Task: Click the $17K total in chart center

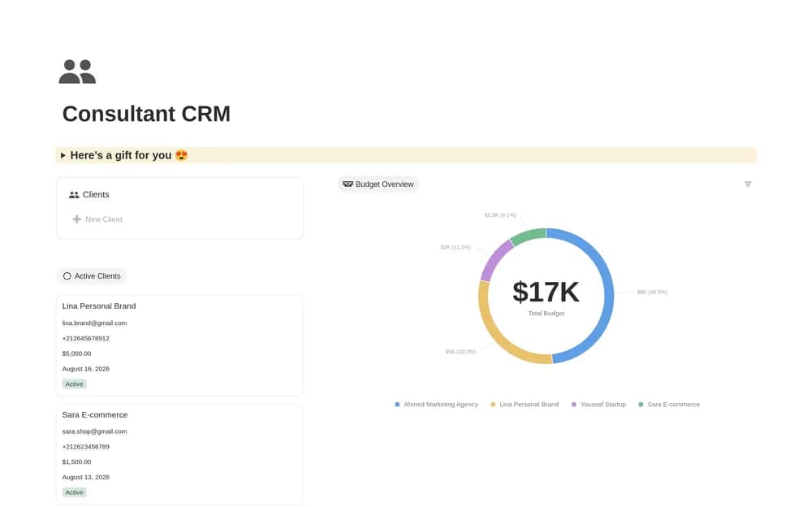Action: (546, 292)
